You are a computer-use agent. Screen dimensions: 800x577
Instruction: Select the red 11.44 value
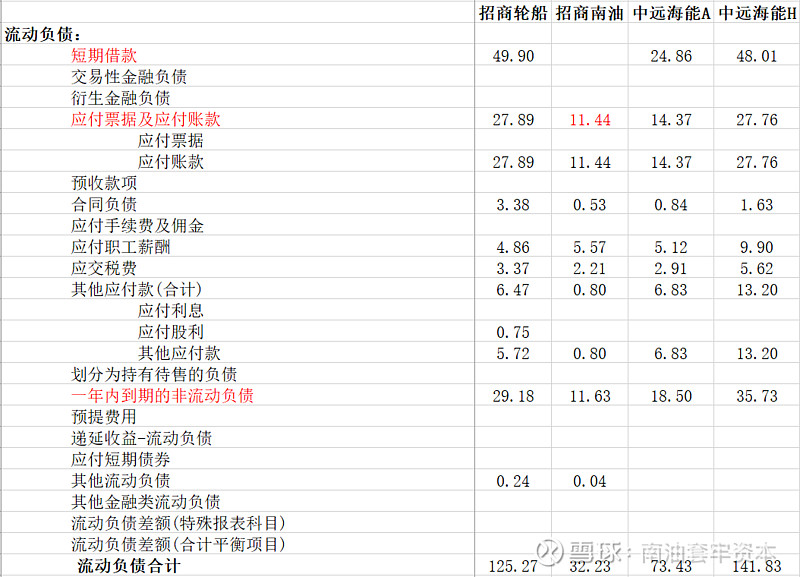[590, 120]
